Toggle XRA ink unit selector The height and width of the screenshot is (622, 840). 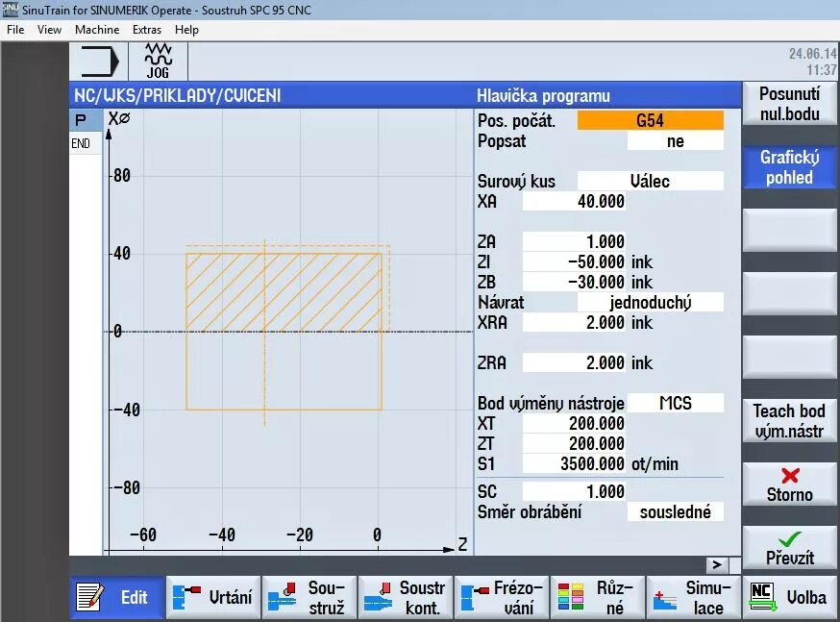click(x=642, y=323)
